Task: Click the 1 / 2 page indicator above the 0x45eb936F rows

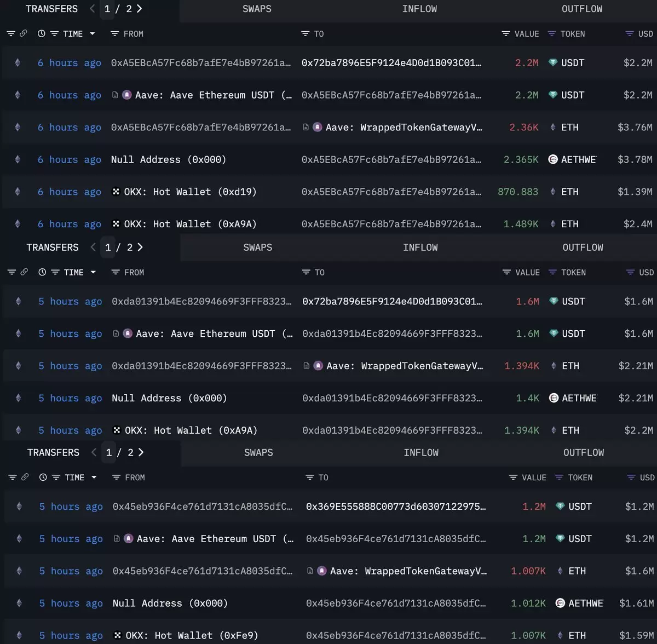Action: 119,452
